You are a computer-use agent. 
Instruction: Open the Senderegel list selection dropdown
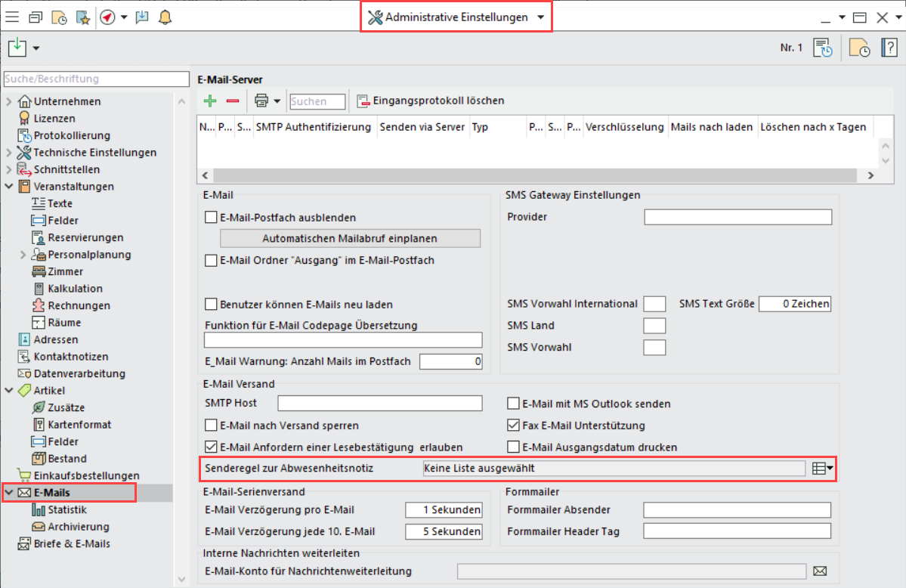point(822,469)
